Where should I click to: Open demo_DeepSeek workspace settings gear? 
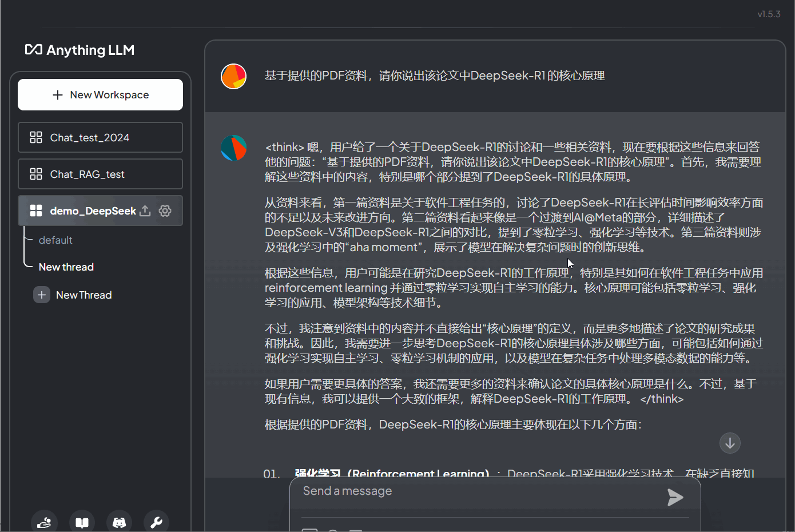[x=165, y=211]
